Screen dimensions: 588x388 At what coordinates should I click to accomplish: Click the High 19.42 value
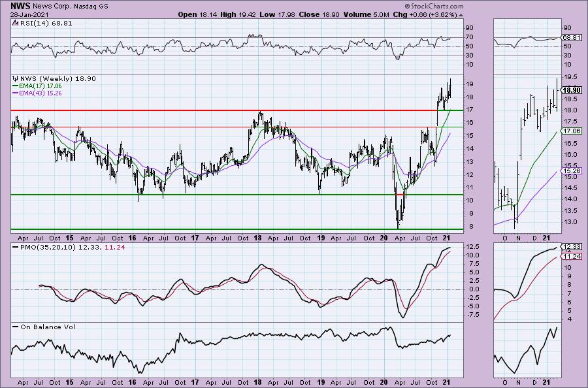[x=238, y=14]
